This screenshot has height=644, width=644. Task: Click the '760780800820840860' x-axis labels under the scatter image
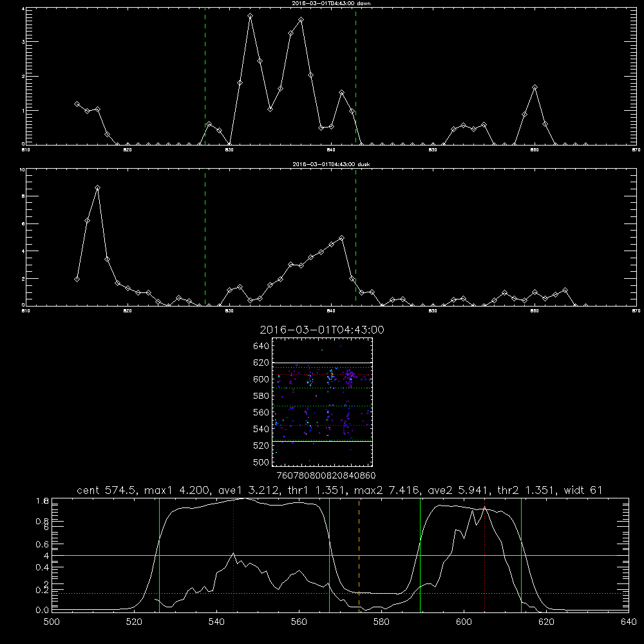(326, 476)
